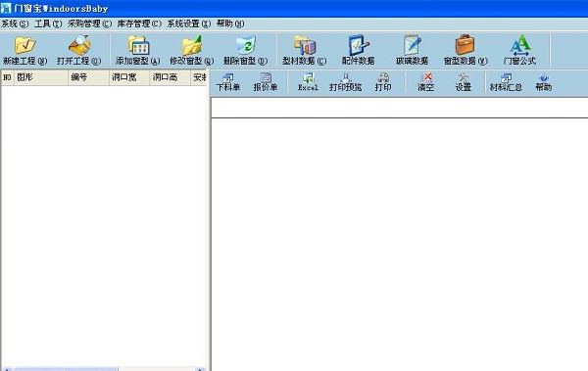
Task: Open report 设置 settings
Action: 464,82
